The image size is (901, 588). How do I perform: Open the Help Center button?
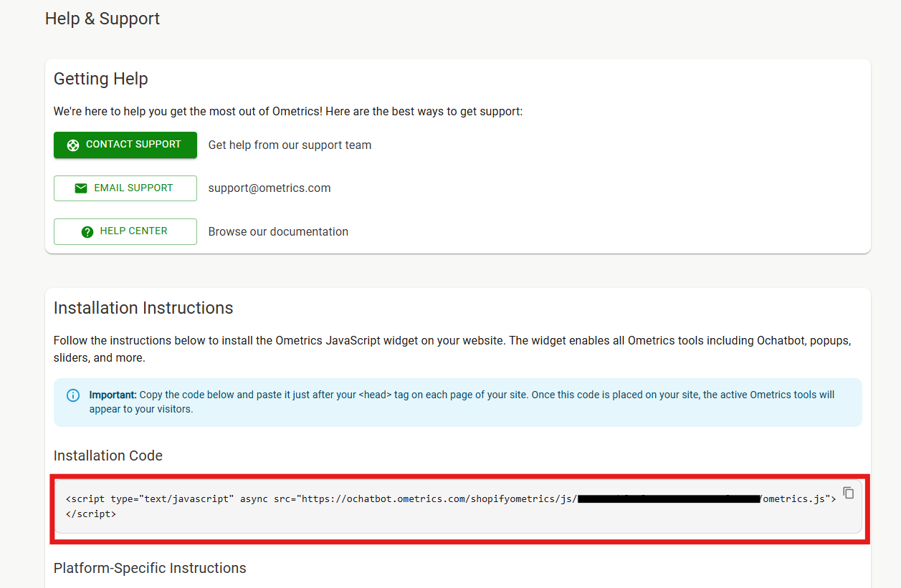click(x=125, y=231)
